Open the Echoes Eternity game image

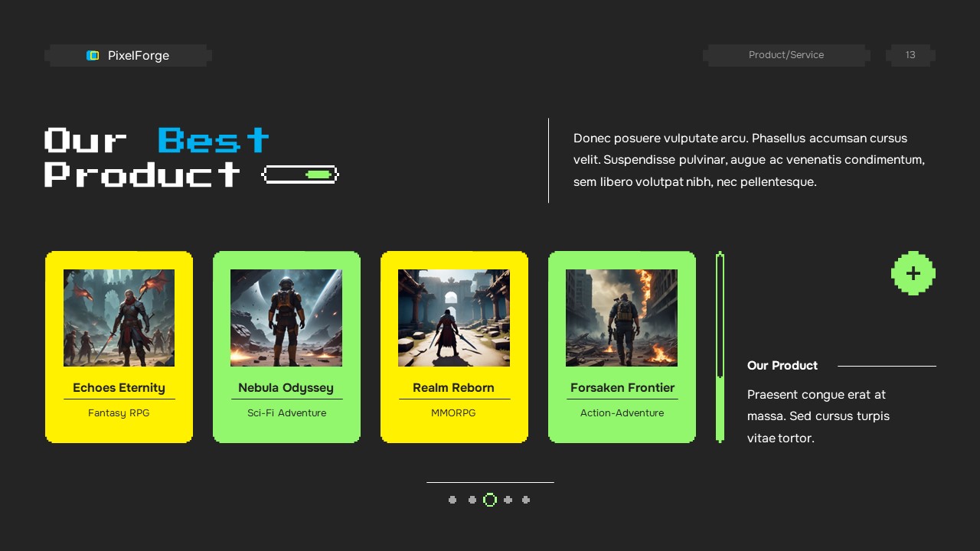point(119,318)
